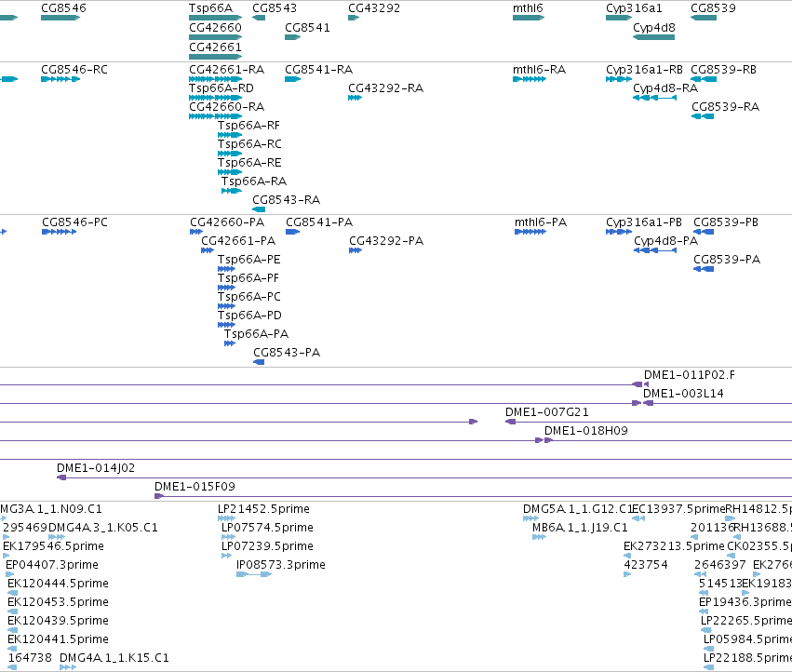This screenshot has width=792, height=672.
Task: Click the CG42661-PA protein label
Action: click(x=238, y=241)
